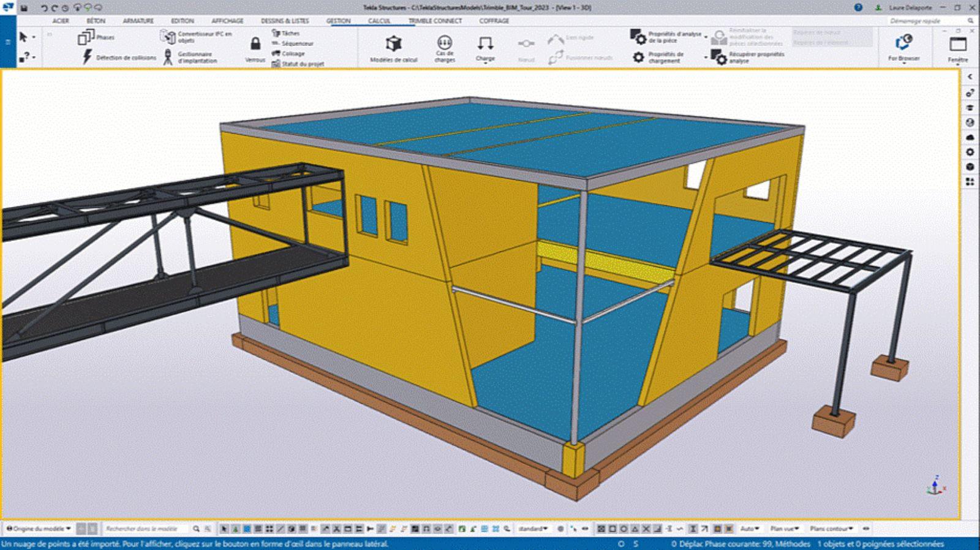Open the point cloud side panel icon
Screen dimensions: 980x550
pyautogui.click(x=970, y=137)
